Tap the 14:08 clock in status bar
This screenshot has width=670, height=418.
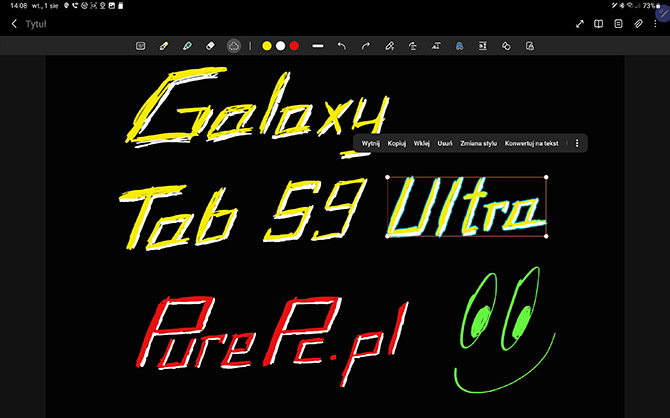click(18, 6)
